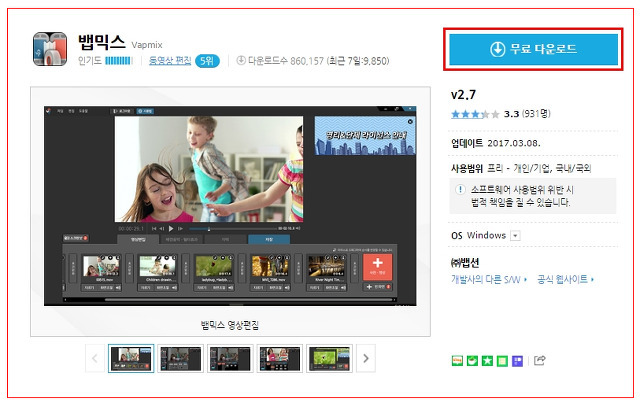The width and height of the screenshot is (640, 406).
Task: Click the warning exclamation icon
Action: 460,190
